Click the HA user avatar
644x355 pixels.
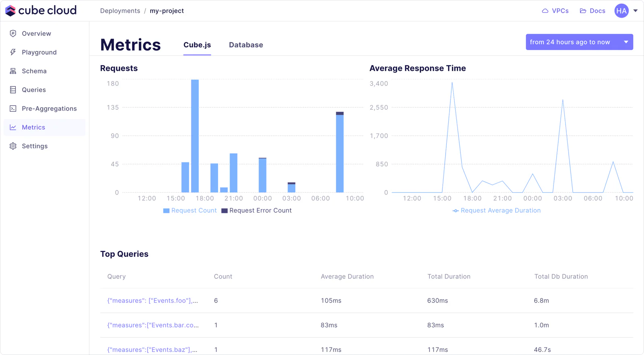point(621,11)
